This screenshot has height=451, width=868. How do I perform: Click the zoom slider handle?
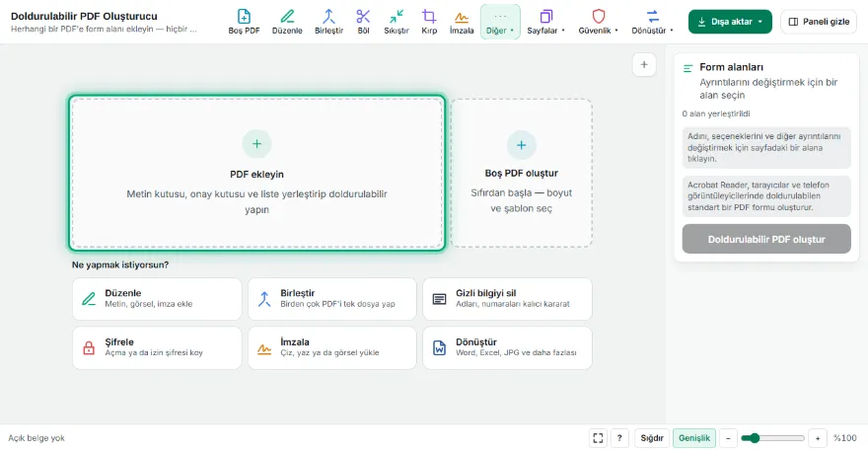pyautogui.click(x=755, y=438)
